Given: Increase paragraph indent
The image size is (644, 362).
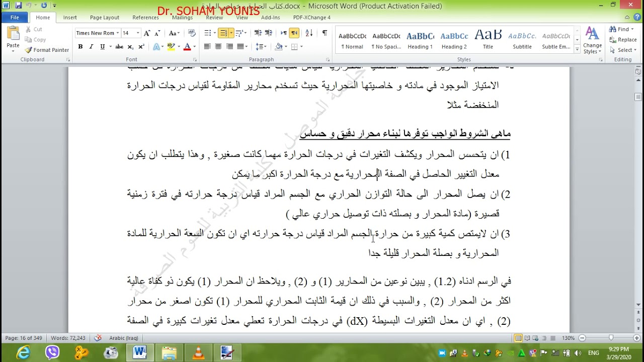Looking at the screenshot, I should click(x=269, y=33).
